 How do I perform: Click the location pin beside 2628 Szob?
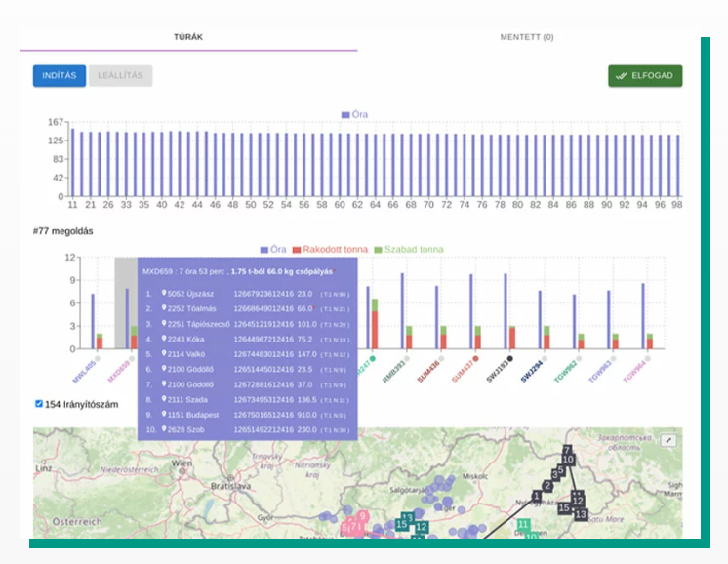point(164,429)
